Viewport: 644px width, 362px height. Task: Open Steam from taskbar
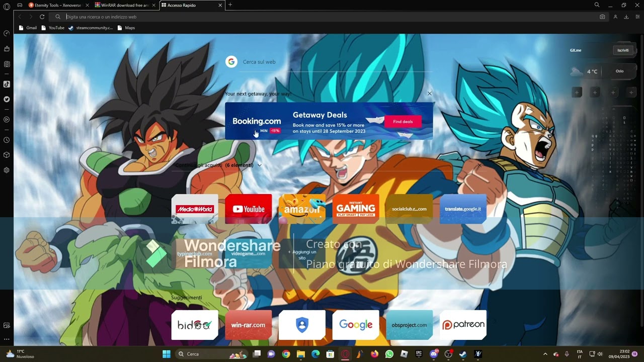pyautogui.click(x=463, y=354)
